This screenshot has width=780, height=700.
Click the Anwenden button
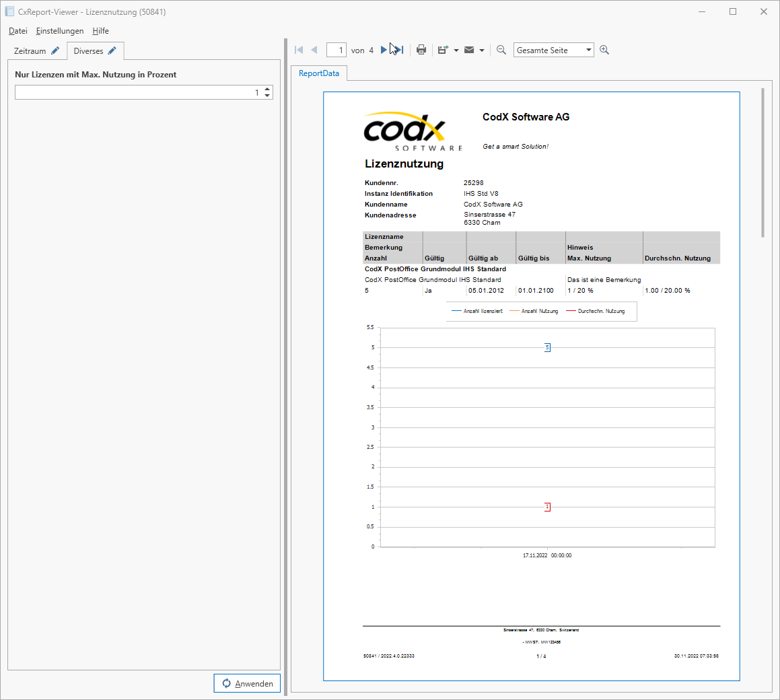pos(247,683)
